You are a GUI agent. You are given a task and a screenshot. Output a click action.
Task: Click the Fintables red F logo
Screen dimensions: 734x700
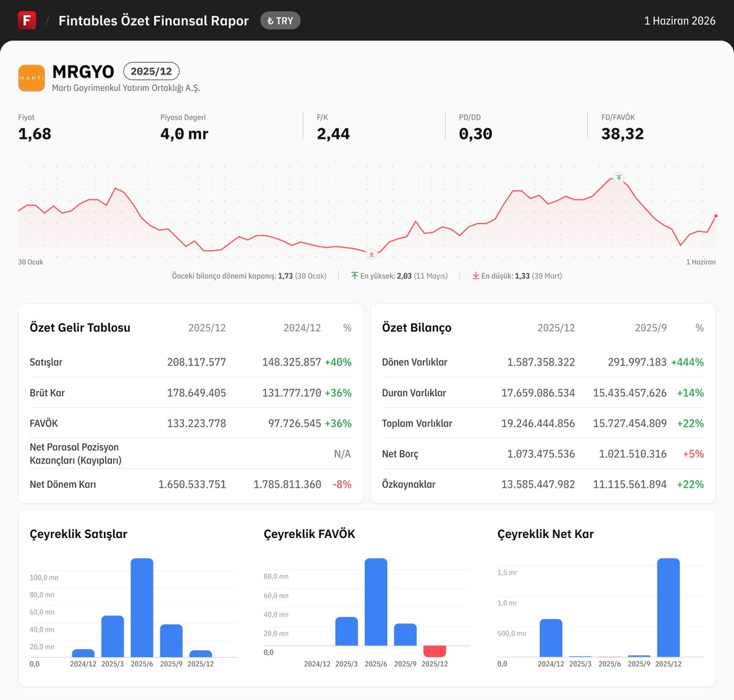point(27,20)
